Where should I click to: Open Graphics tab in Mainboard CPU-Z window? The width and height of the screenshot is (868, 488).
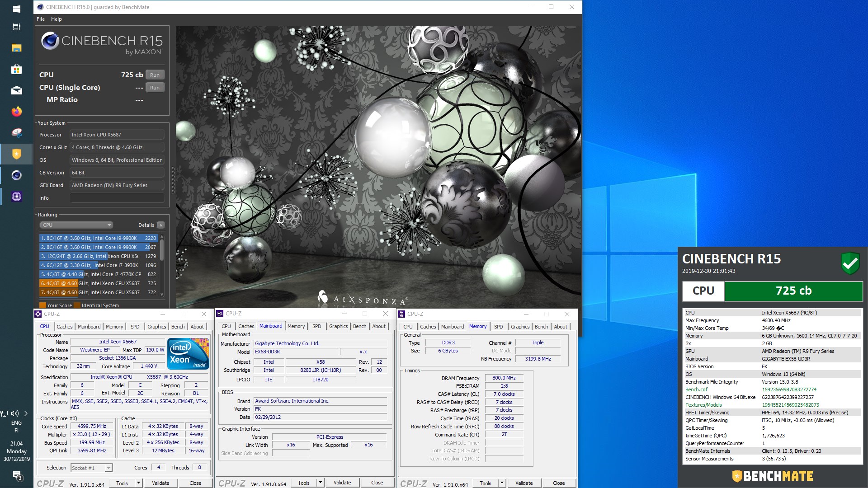coord(338,326)
